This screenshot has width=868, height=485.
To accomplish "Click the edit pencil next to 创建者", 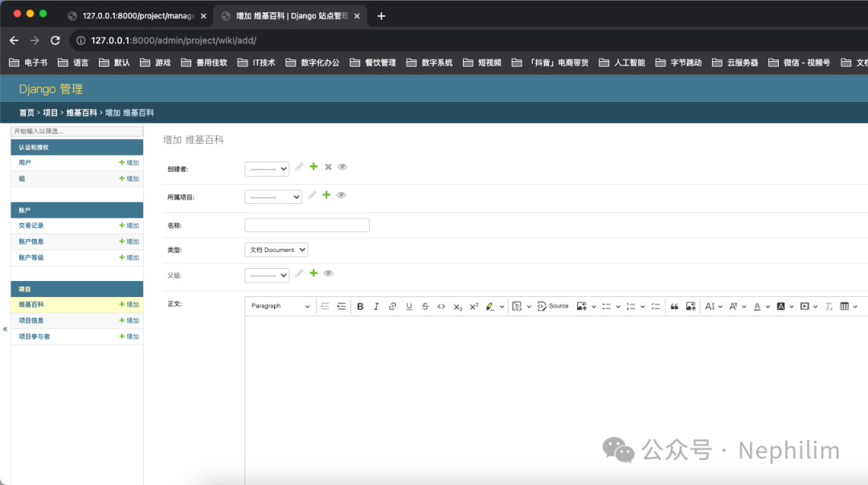I will [x=299, y=167].
